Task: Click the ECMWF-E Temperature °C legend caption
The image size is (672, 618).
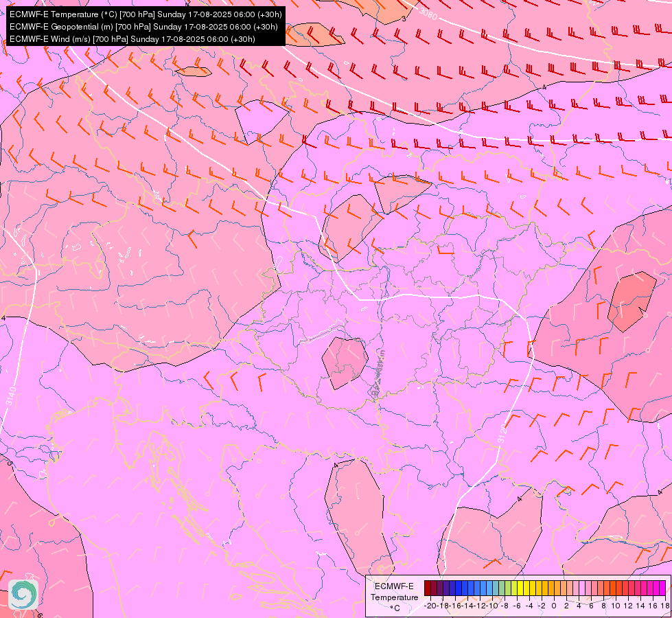Action: (394, 597)
